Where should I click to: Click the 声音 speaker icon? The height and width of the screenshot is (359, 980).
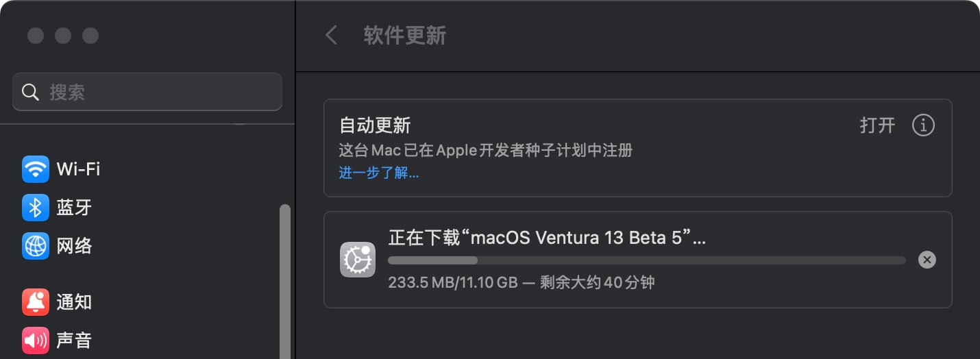pos(36,341)
